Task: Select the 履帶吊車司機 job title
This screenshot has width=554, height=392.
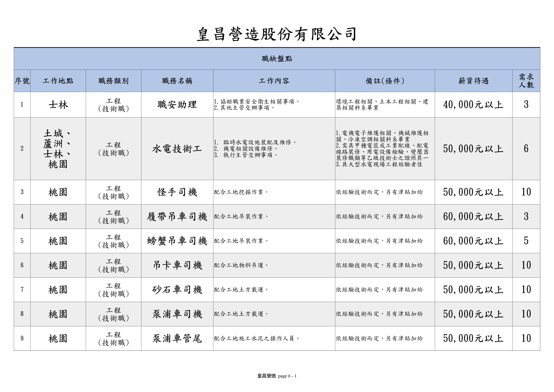Action: coord(177,217)
